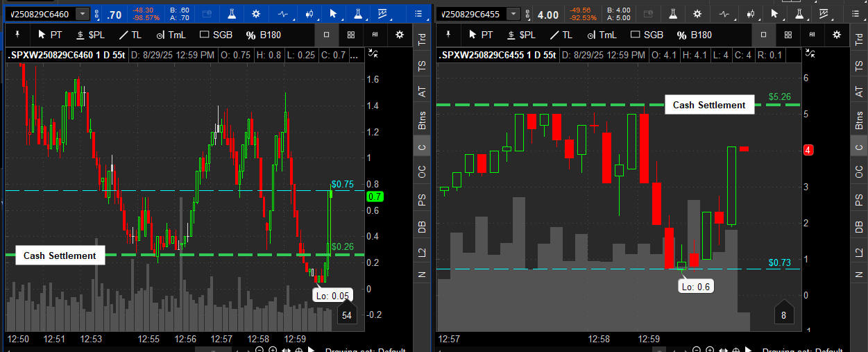
Task: Open symbol dropdown for C6460 chart
Action: coord(83,14)
